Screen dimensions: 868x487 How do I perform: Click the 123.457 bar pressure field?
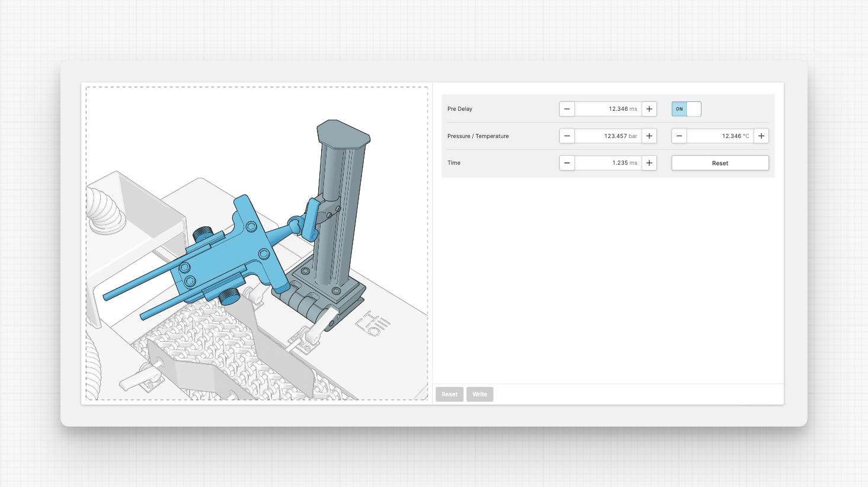click(608, 136)
